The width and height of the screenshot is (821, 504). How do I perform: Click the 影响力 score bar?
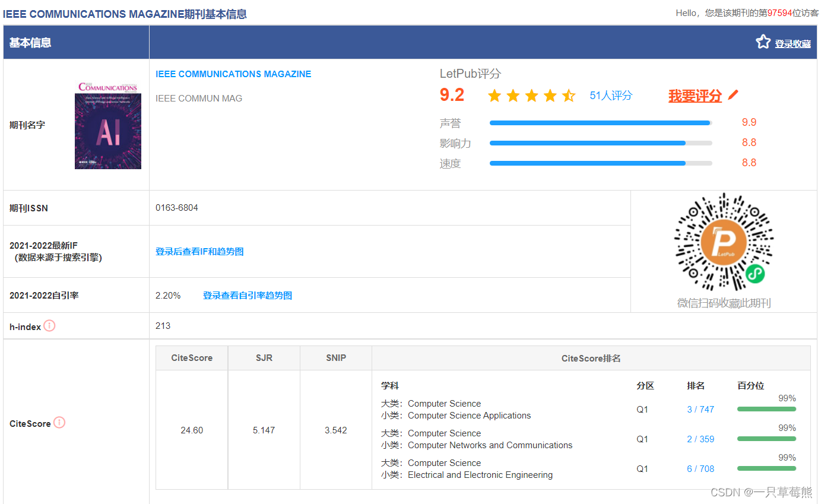click(601, 143)
